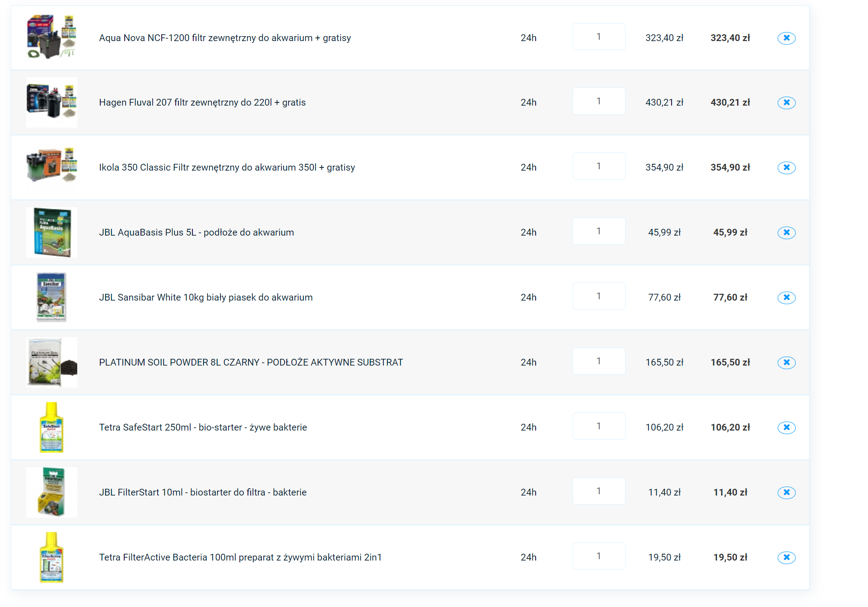Open PLATINUM SOIL POWDER 8L CZARNY product page
This screenshot has height=607, width=868.
pyautogui.click(x=251, y=362)
